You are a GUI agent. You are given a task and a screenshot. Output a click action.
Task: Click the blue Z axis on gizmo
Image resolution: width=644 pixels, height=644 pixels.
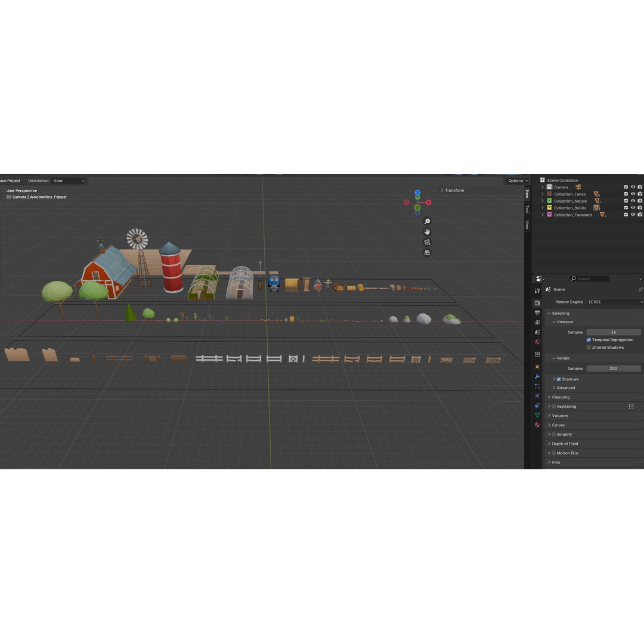[417, 193]
